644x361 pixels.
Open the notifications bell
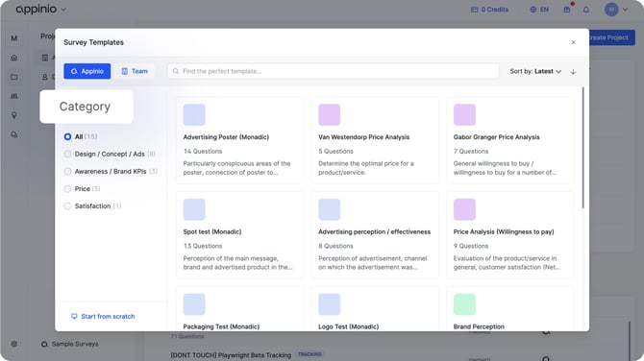(586, 10)
